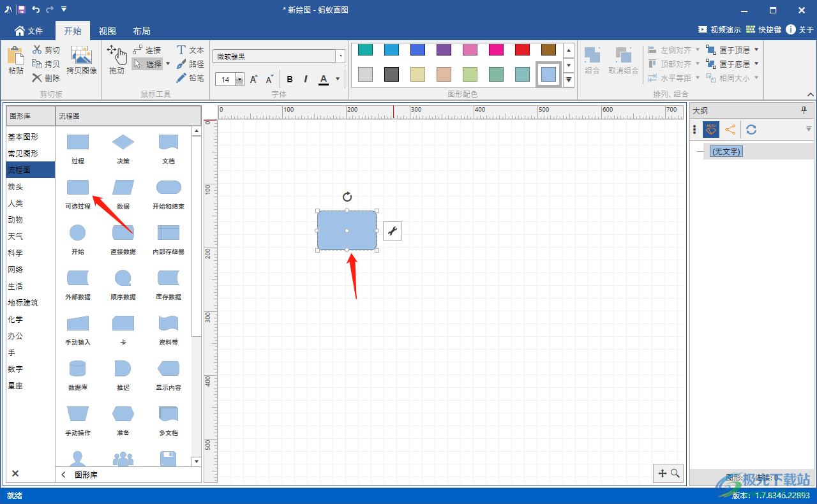Click the rotate handle above shape
The height and width of the screenshot is (504, 817).
[x=347, y=196]
